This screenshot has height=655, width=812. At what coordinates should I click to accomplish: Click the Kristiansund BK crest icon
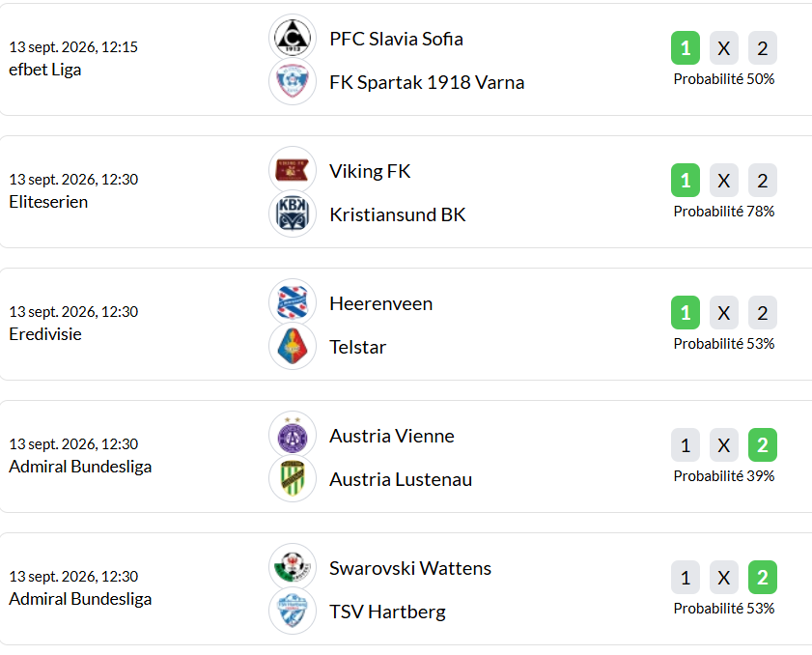(x=293, y=214)
